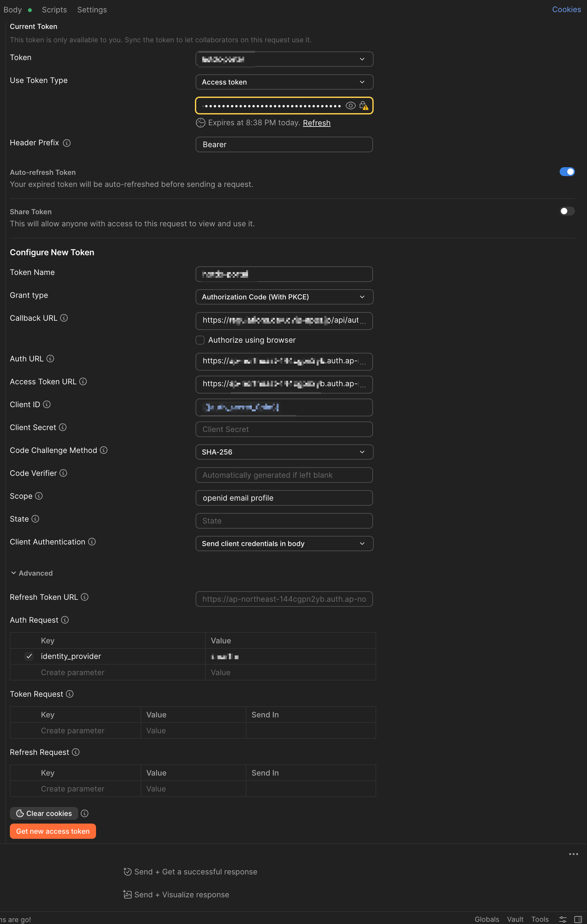This screenshot has height=924, width=587.
Task: Uncheck the identity_provider parameter row
Action: (x=29, y=656)
